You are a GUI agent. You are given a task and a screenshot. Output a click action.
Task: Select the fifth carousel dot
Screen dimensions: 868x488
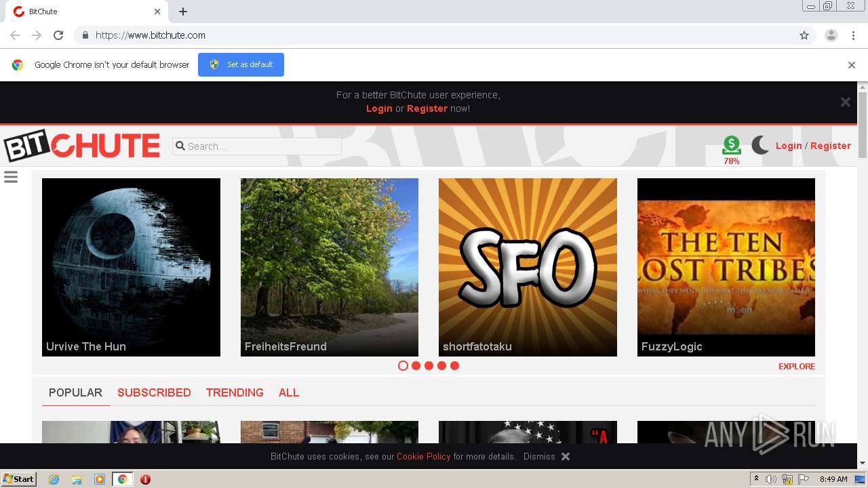[x=454, y=365]
